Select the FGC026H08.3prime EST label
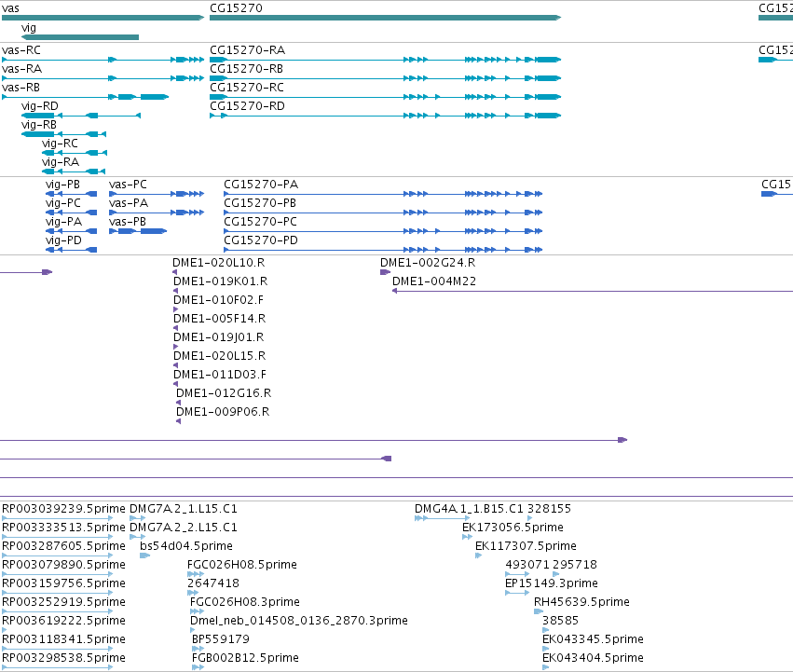 click(245, 602)
